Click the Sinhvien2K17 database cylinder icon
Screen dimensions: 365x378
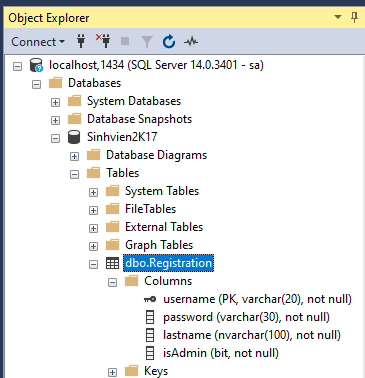click(x=74, y=137)
